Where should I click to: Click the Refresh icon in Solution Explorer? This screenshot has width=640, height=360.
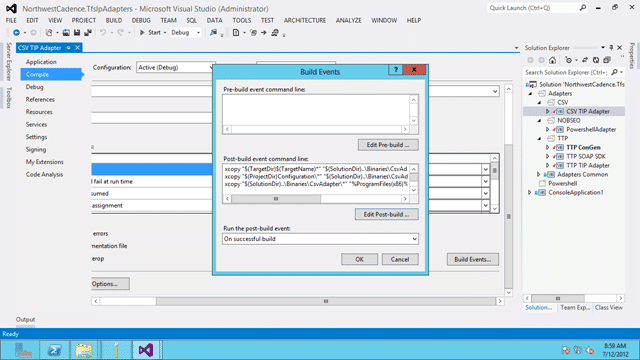pos(596,60)
